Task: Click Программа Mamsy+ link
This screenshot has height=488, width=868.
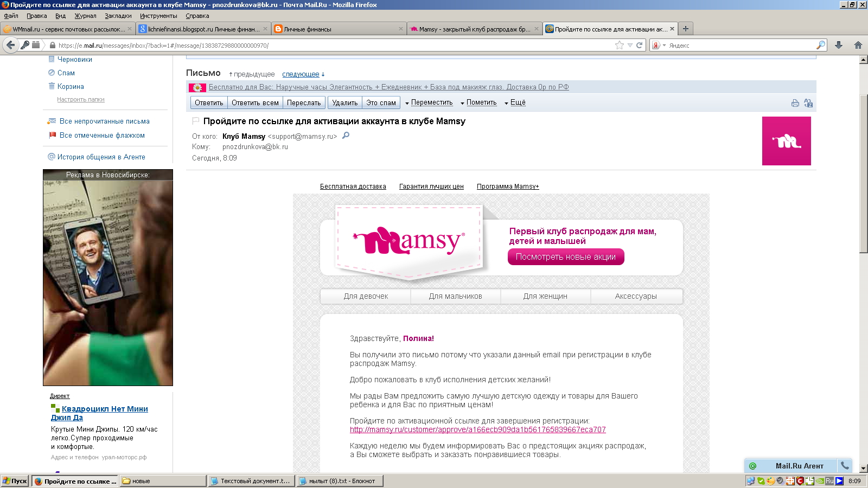Action: click(x=508, y=187)
